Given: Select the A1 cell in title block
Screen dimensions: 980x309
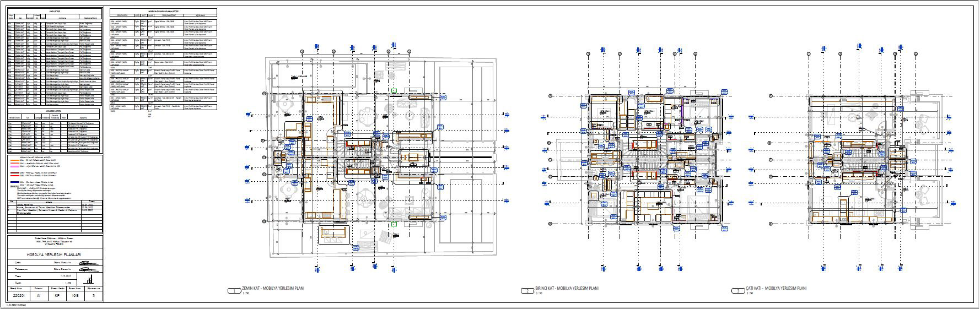Looking at the screenshot, I should (39, 295).
